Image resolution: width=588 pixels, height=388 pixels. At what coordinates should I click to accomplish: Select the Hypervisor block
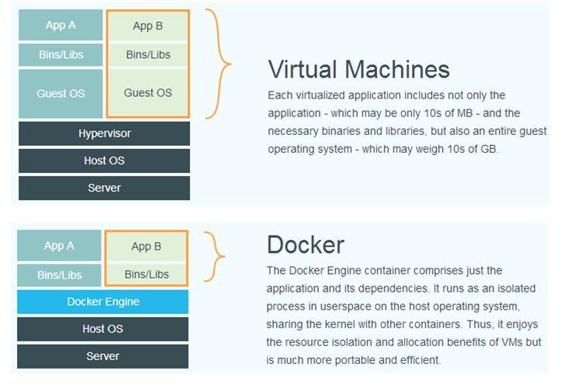pyautogui.click(x=104, y=133)
